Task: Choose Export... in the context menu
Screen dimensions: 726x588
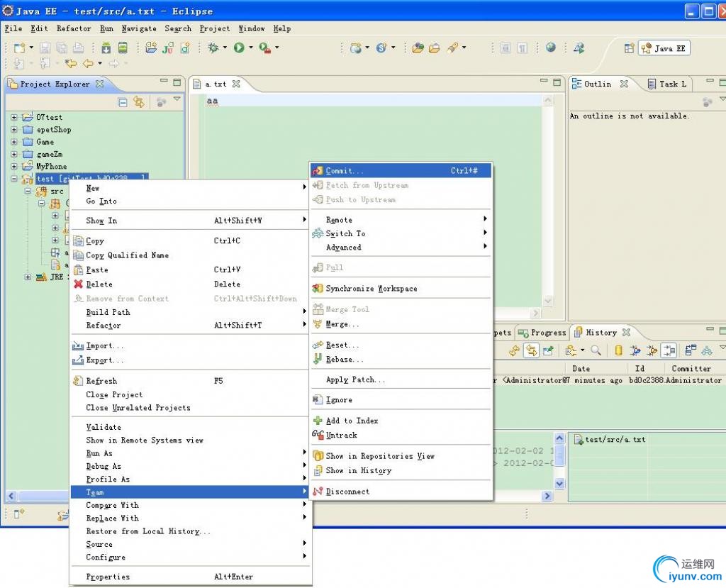Action: pos(190,360)
